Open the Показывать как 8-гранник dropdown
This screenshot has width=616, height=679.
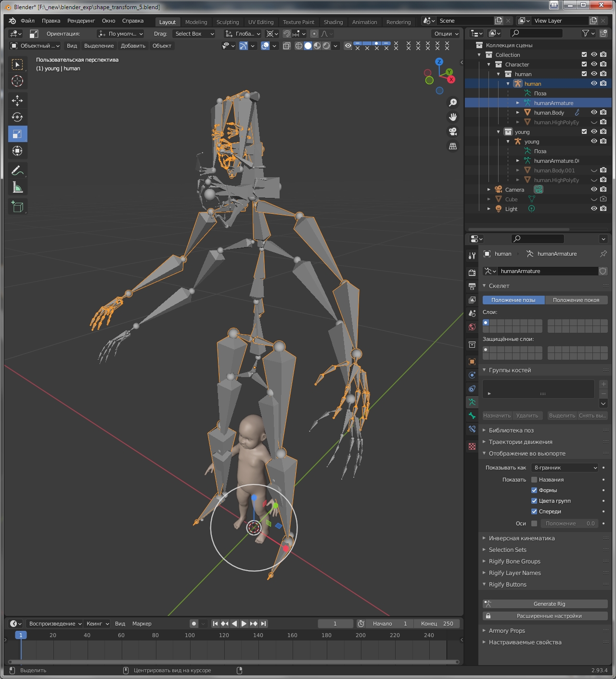[565, 468]
